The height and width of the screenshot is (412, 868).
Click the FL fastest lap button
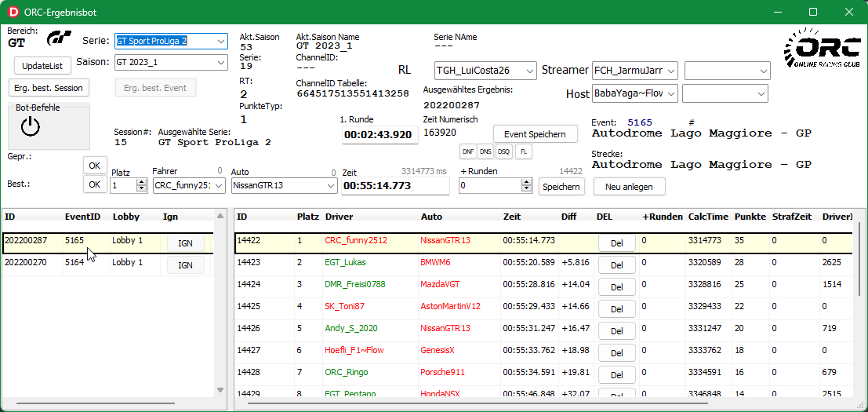click(x=523, y=151)
